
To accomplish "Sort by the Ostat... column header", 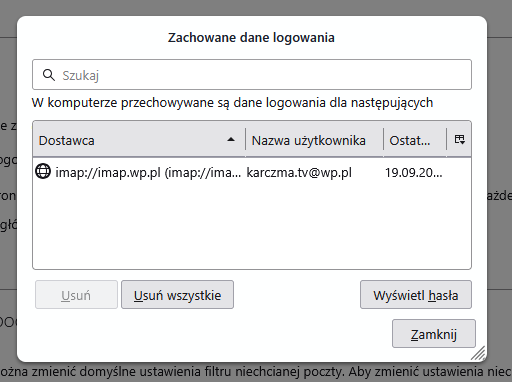I will [x=415, y=140].
